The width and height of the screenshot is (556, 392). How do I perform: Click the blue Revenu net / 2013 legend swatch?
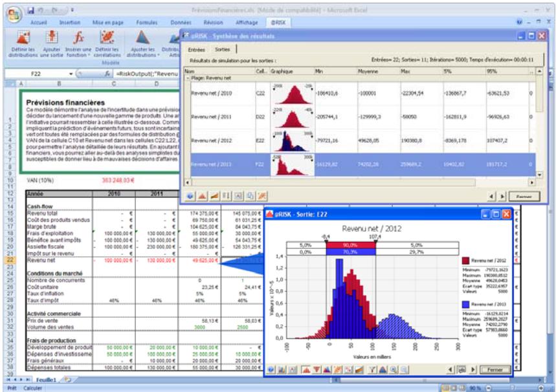coord(465,304)
